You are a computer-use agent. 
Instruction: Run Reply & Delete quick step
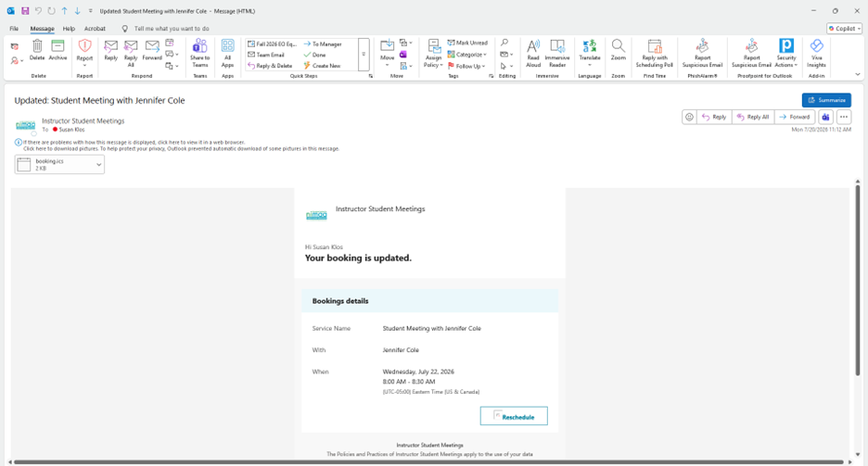270,66
